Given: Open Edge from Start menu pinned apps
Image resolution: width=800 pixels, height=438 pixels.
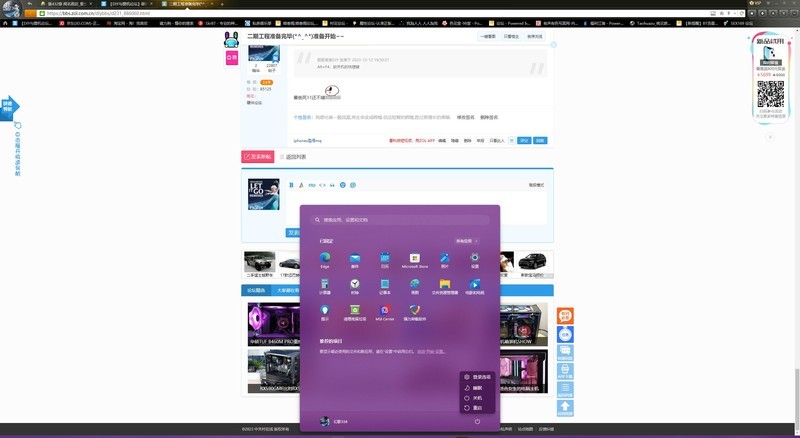Looking at the screenshot, I should coord(325,259).
